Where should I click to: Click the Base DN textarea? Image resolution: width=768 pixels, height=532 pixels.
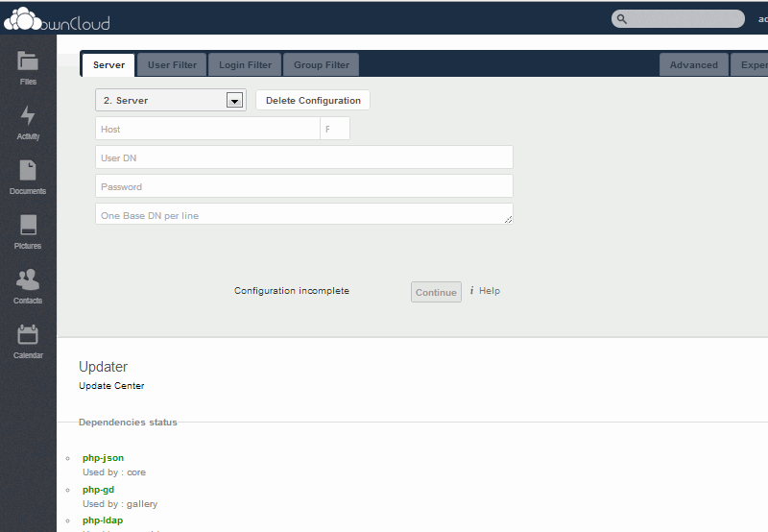pyautogui.click(x=303, y=214)
